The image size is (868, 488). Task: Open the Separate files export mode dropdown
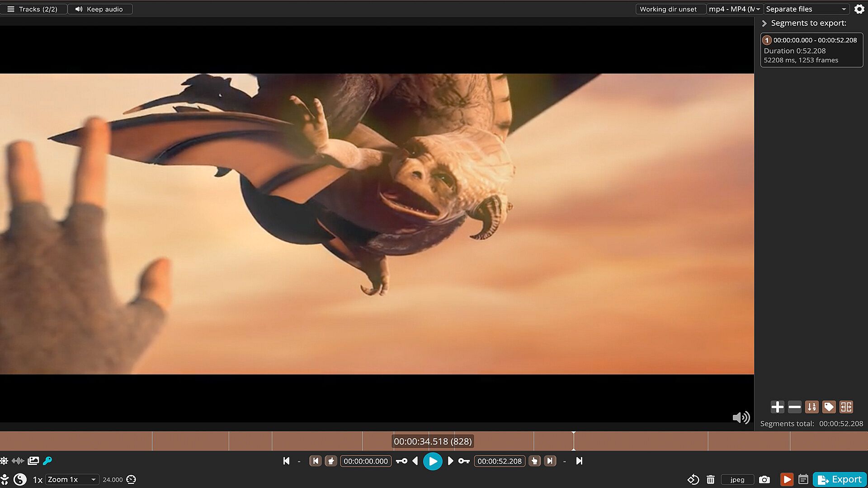[x=806, y=9]
